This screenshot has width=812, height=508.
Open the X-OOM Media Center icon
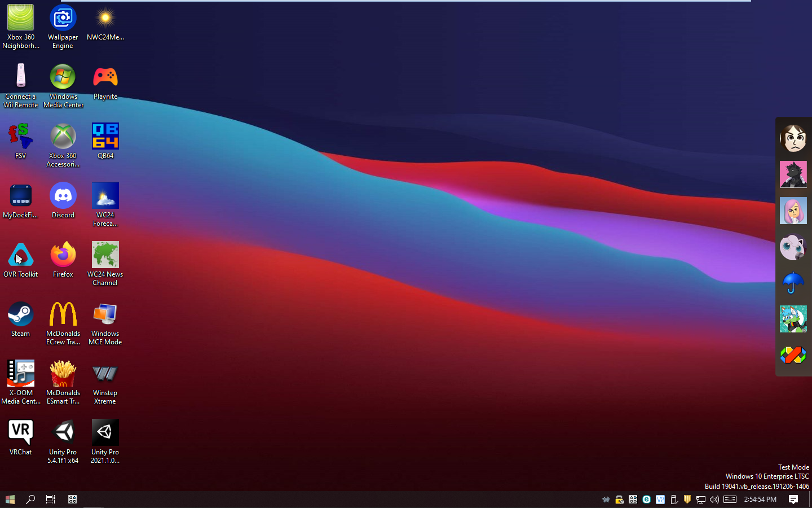[x=21, y=382]
